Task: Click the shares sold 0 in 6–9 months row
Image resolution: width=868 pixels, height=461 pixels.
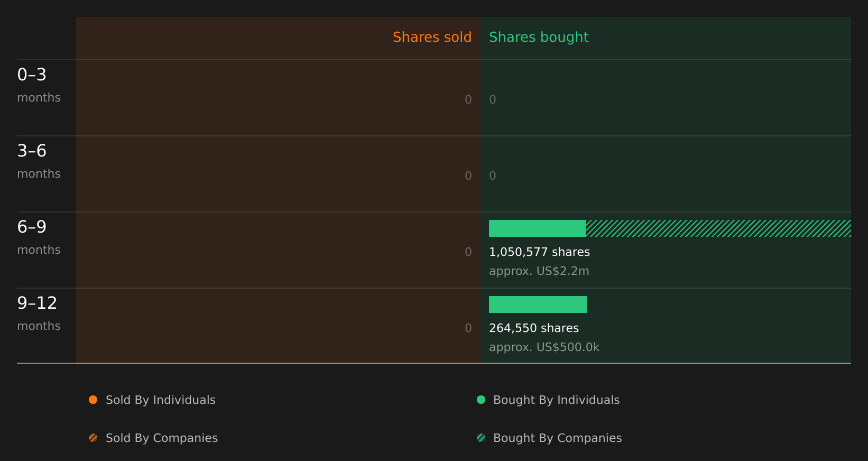Action: pos(468,252)
